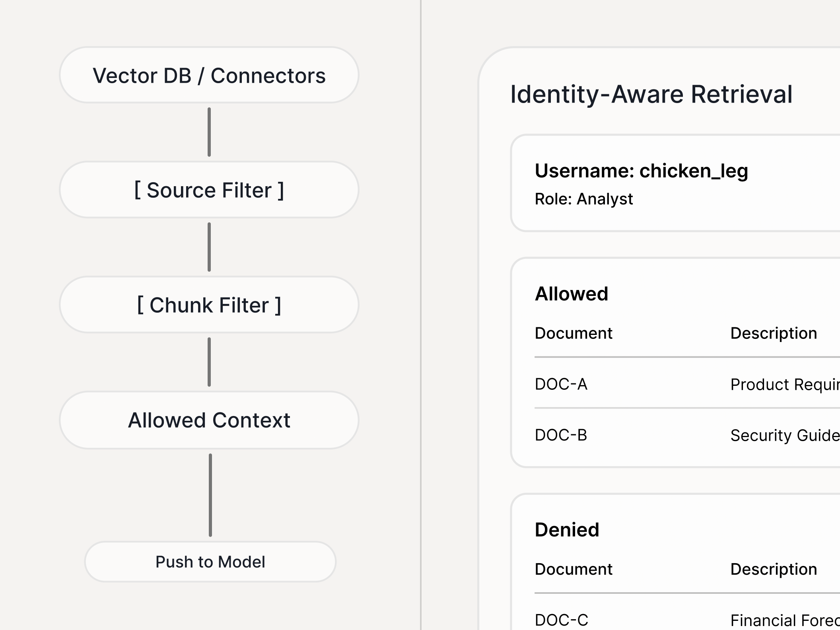Select the DOC-A row

[x=561, y=384]
